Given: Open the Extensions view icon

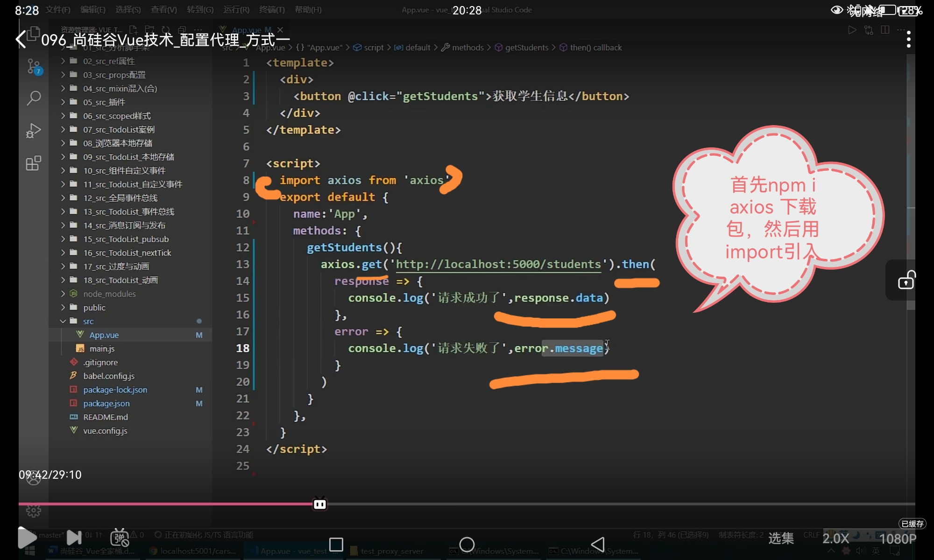Looking at the screenshot, I should click(34, 163).
